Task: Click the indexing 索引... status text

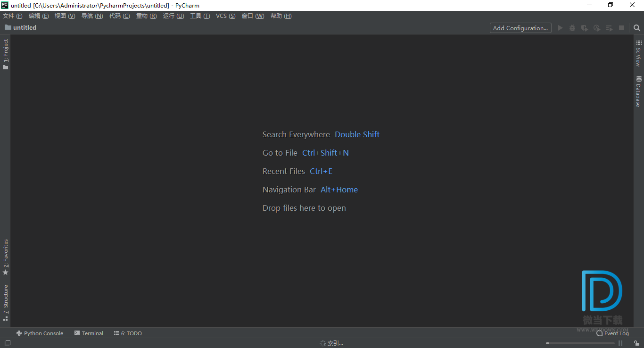Action: pos(335,343)
